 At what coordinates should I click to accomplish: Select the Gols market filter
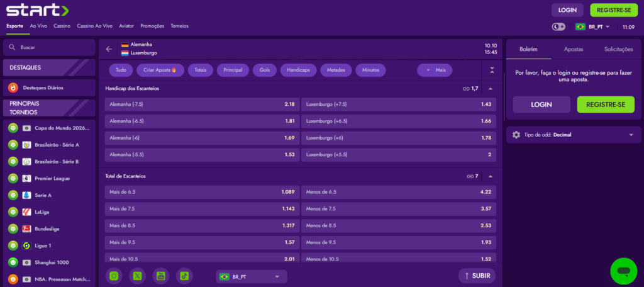[265, 70]
